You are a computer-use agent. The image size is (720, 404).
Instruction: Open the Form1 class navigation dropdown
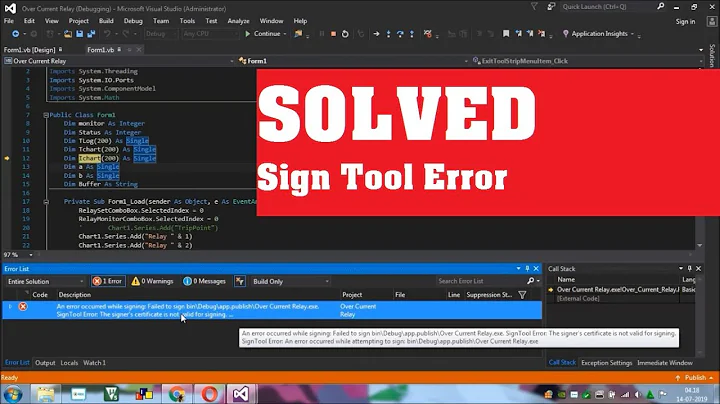pos(353,61)
